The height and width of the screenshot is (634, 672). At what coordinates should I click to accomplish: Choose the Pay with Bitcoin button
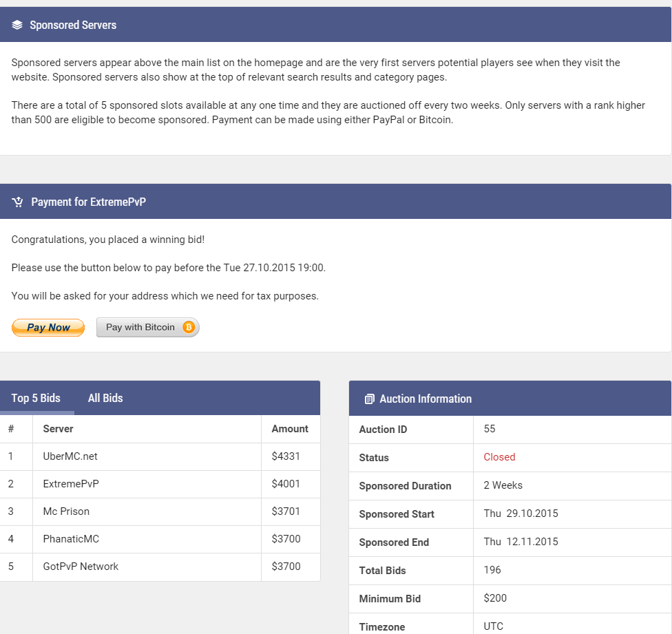(x=148, y=327)
